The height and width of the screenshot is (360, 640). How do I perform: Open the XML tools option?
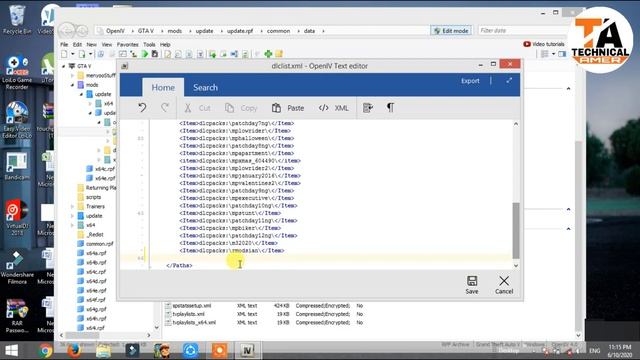[x=334, y=108]
